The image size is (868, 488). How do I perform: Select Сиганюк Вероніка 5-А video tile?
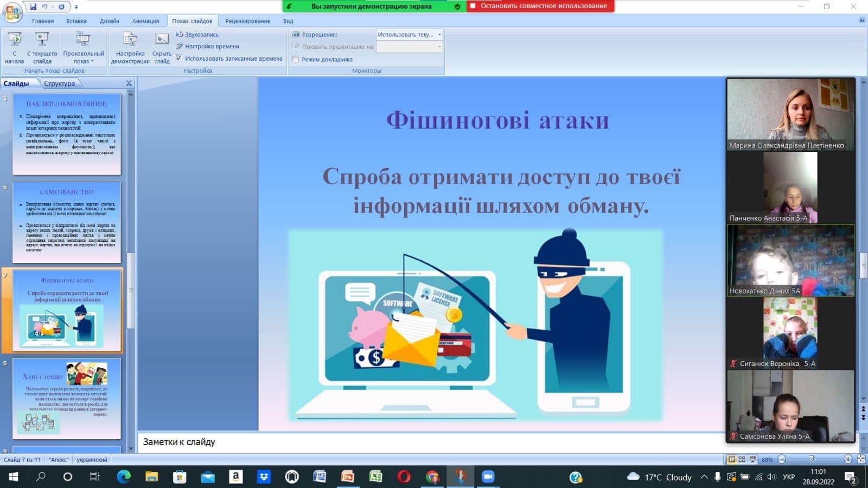(790, 333)
